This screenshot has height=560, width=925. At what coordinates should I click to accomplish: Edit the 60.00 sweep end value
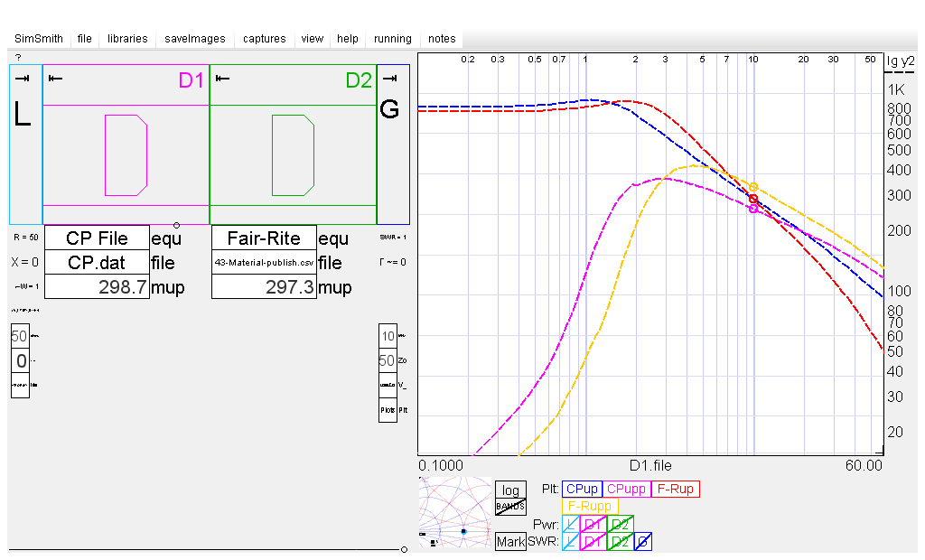point(864,465)
